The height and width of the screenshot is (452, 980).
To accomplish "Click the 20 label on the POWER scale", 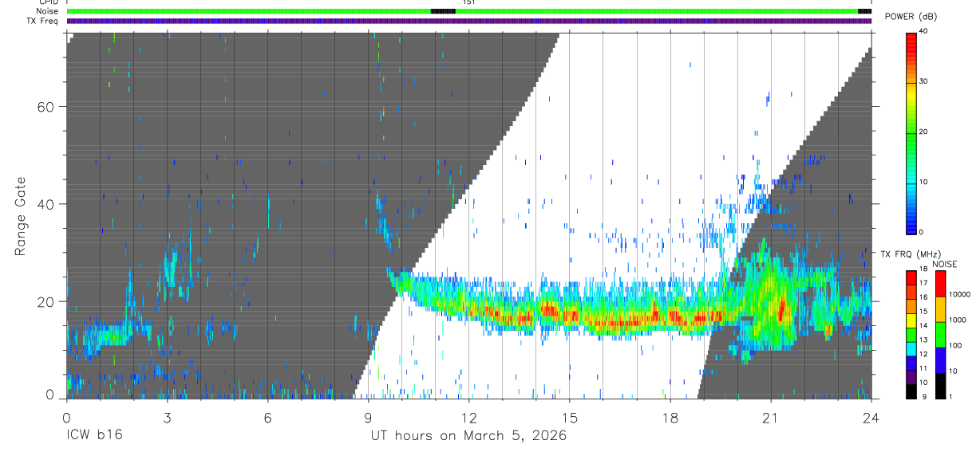I will click(x=924, y=132).
